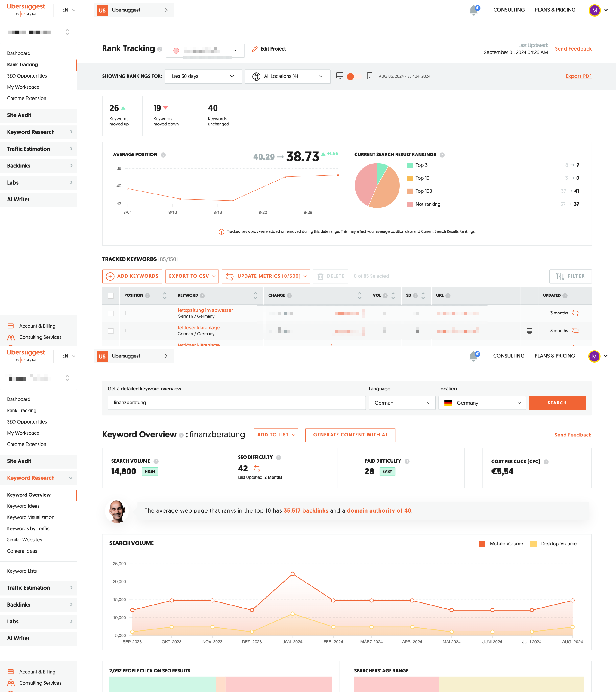The image size is (616, 692).
Task: Click the Add Keywords button
Action: pyautogui.click(x=132, y=276)
